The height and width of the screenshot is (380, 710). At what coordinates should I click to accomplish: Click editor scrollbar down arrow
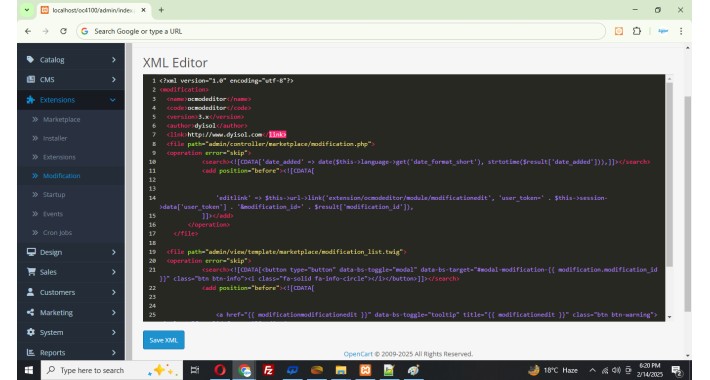tap(669, 317)
